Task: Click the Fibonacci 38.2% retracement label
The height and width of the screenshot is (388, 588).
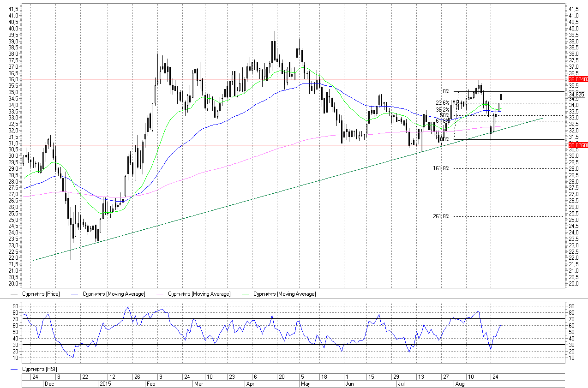Action: point(442,110)
